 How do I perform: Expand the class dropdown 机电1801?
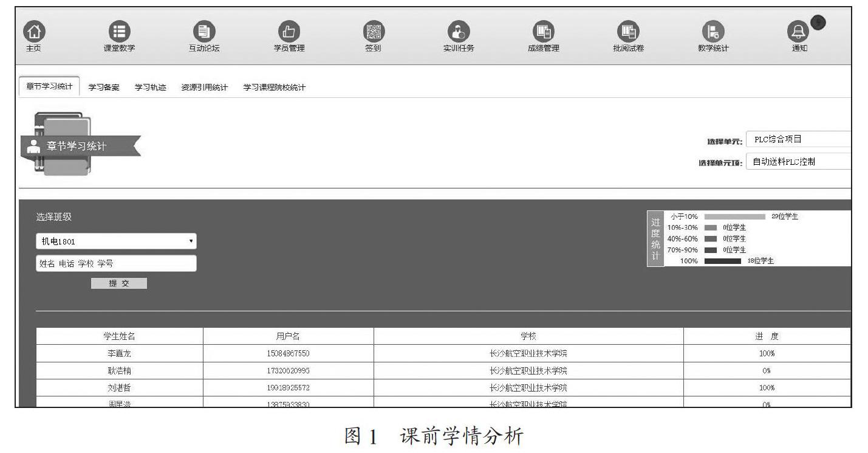pos(116,241)
